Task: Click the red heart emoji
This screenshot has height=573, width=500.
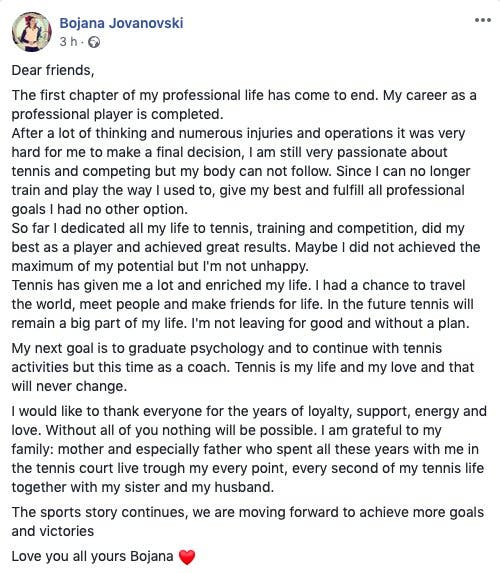Action: pos(187,557)
